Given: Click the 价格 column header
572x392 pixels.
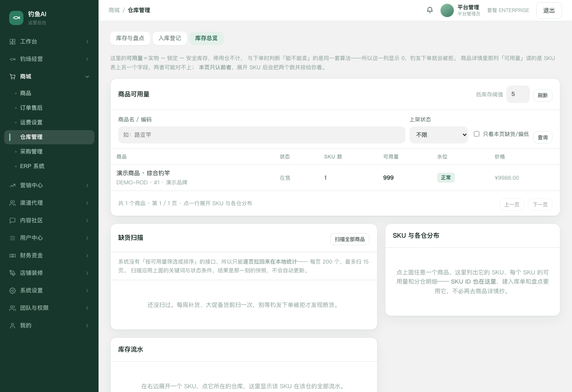Looking at the screenshot, I should tap(500, 157).
